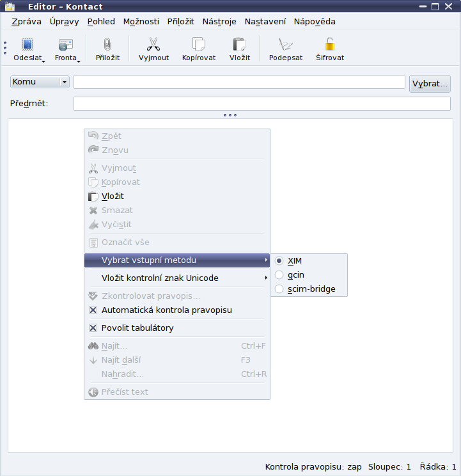Click greyed Najít... entry in context menu
This screenshot has height=476, width=461.
point(177,346)
